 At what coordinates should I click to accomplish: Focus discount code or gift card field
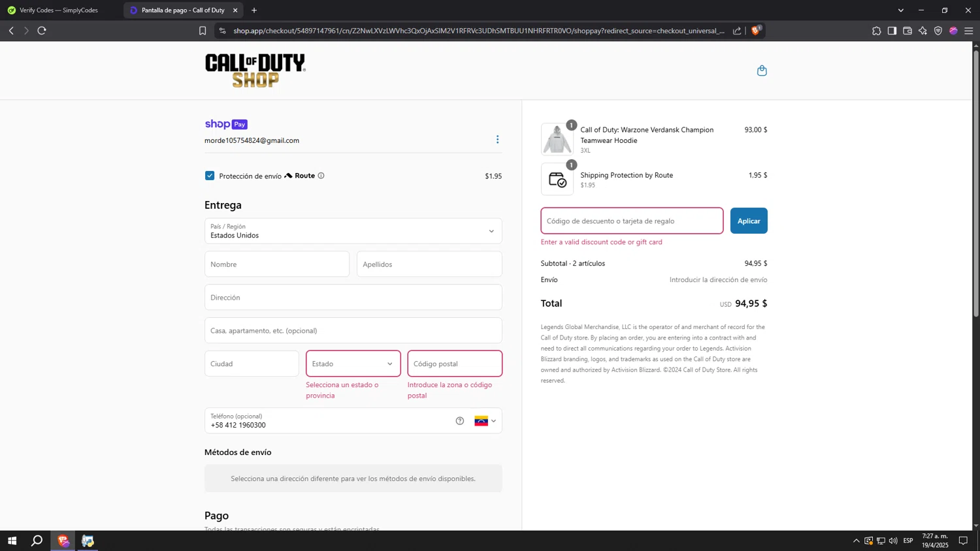coord(632,221)
